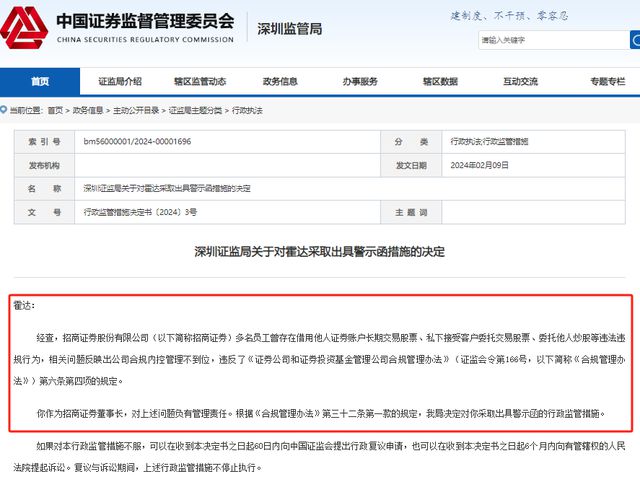Open the 办事服务 menu item
Screen dimensions: 640x487
(360, 81)
